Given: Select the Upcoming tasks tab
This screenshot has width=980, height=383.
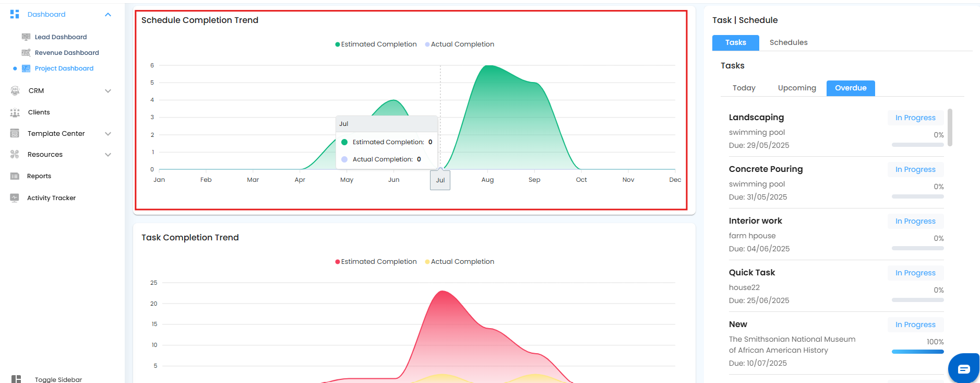Looking at the screenshot, I should coord(797,88).
